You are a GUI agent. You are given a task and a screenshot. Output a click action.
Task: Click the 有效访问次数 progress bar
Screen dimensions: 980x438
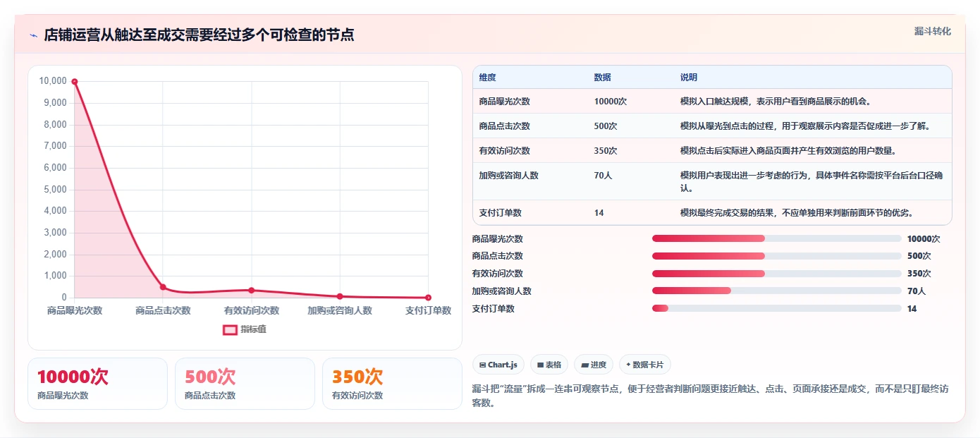coord(777,274)
